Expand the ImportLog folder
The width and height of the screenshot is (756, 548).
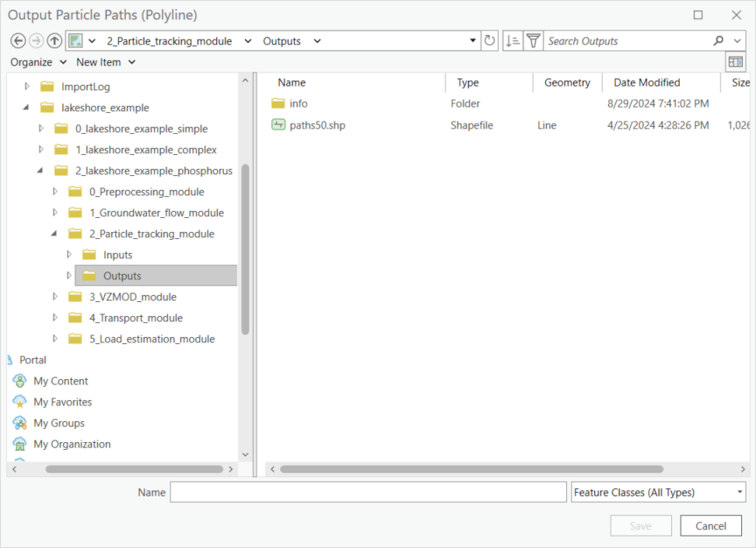[x=27, y=87]
